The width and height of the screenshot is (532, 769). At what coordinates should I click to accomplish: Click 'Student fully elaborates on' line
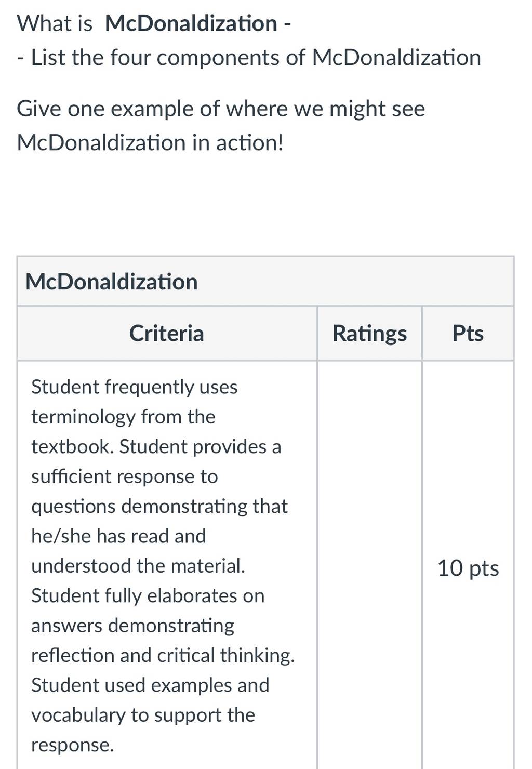click(148, 595)
